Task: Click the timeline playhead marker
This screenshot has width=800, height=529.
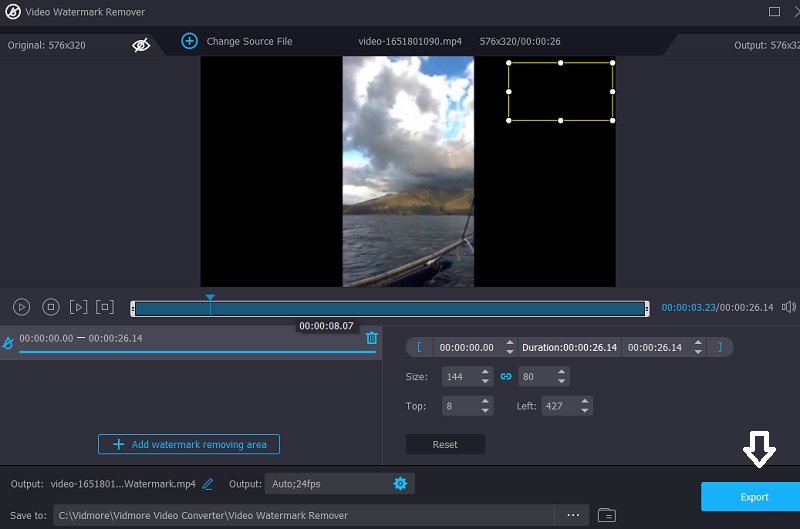Action: (210, 298)
